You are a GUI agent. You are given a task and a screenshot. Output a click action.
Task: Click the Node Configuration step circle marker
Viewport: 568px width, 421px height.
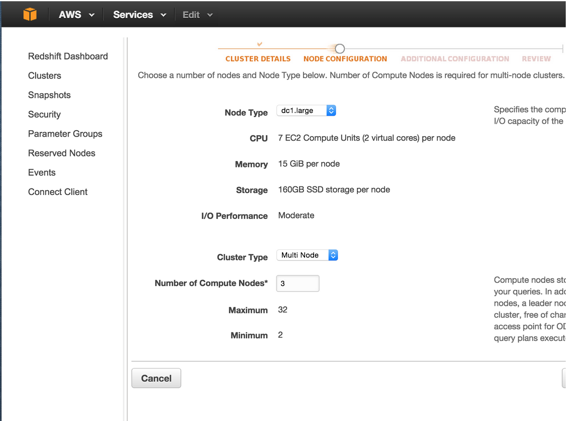point(339,49)
